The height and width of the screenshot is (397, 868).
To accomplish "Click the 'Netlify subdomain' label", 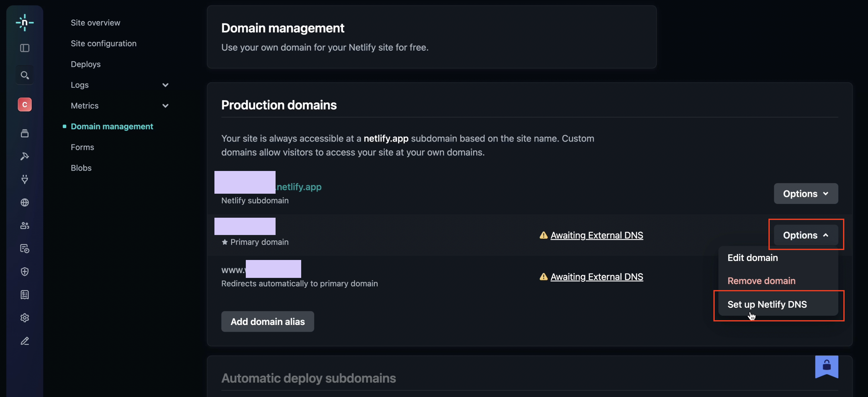I will coord(255,200).
